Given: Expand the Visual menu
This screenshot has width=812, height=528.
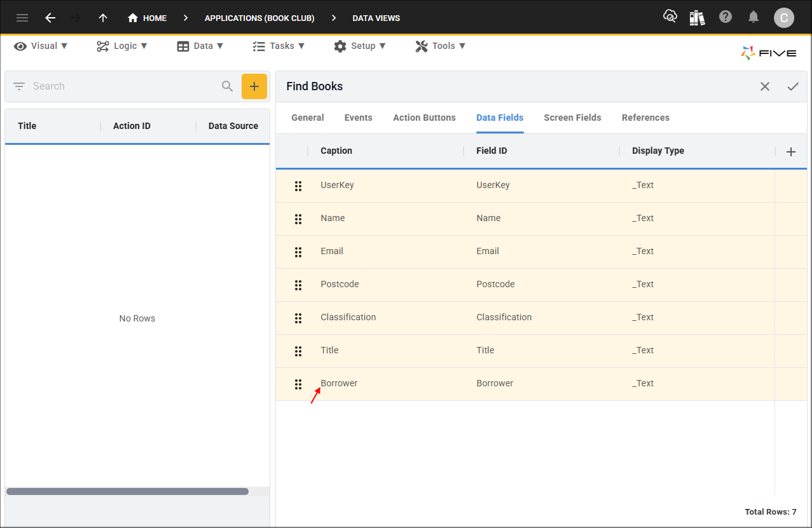Looking at the screenshot, I should 41,46.
